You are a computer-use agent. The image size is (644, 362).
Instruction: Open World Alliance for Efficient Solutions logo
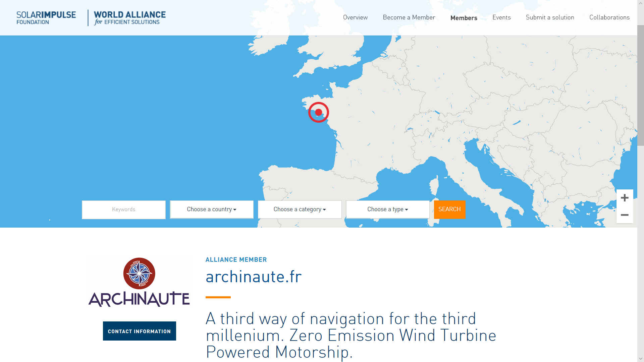point(129,18)
